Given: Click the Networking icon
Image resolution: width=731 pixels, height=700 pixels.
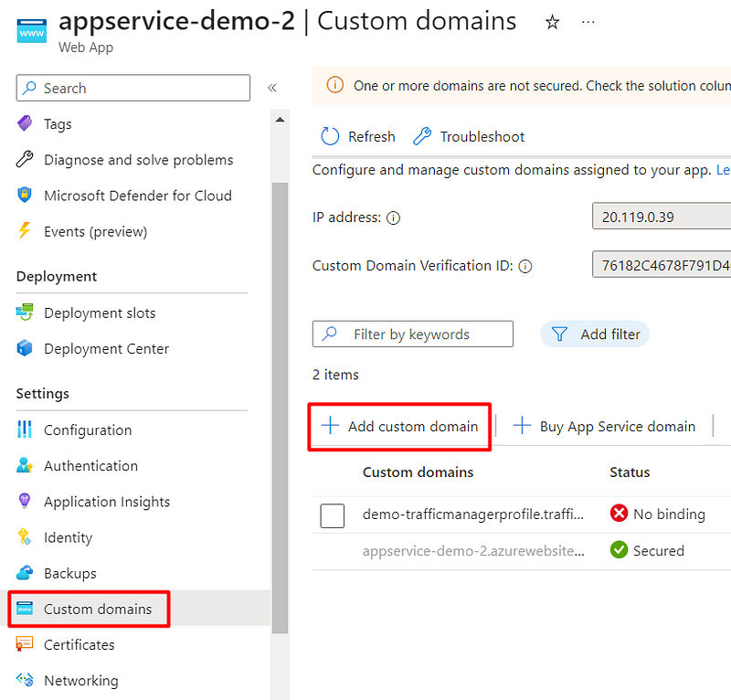Looking at the screenshot, I should pos(25,680).
